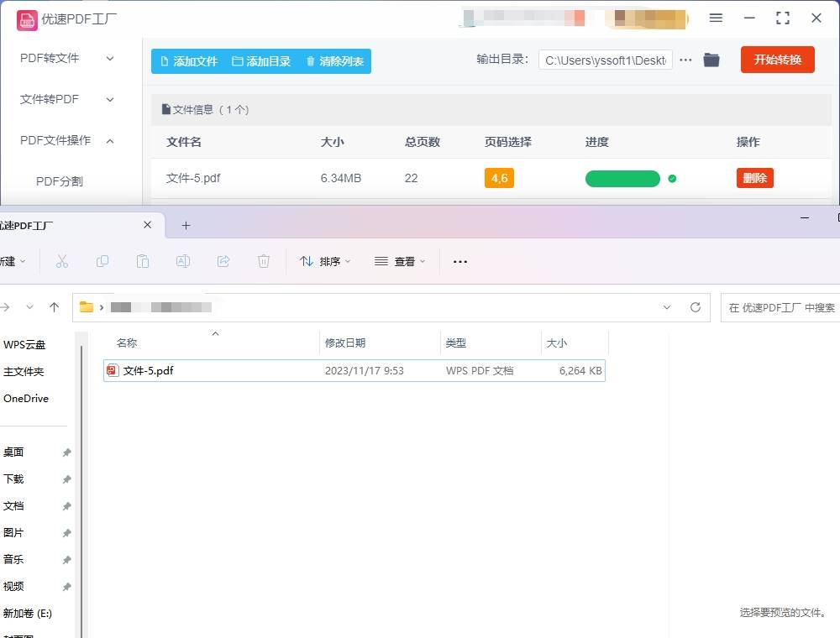Click the 优速PDF工厂 app logo icon
The image size is (840, 638).
(x=27, y=20)
